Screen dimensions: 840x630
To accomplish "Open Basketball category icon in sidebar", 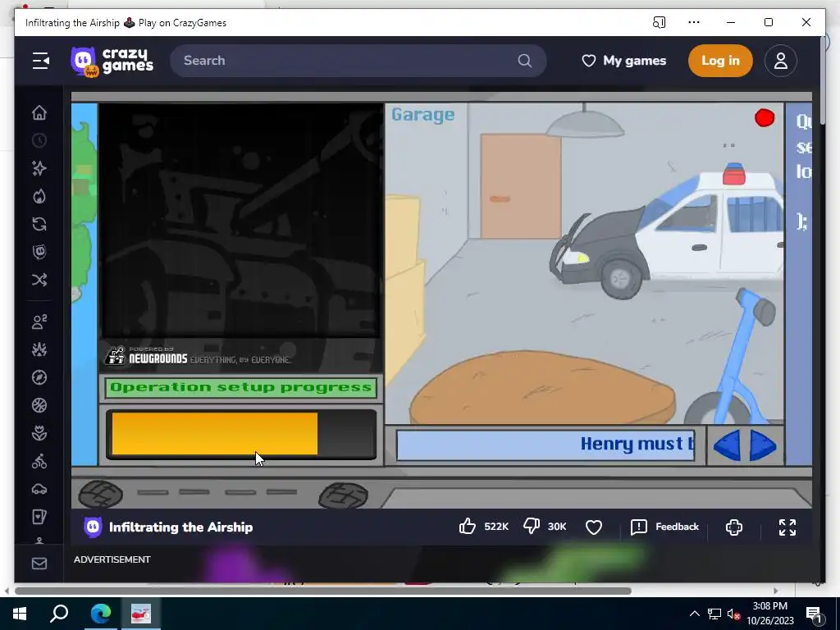I will click(39, 405).
